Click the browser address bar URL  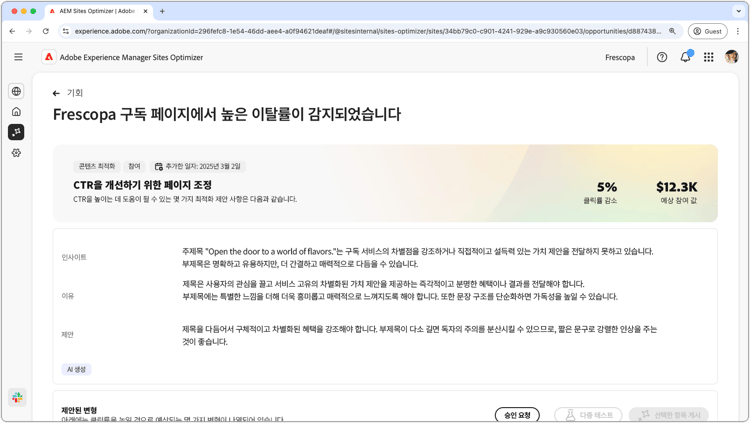coord(368,31)
